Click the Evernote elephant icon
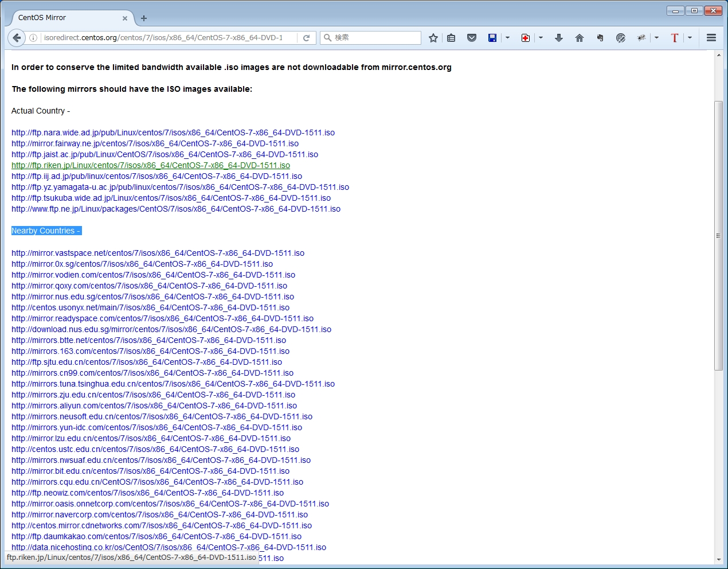 600,38
